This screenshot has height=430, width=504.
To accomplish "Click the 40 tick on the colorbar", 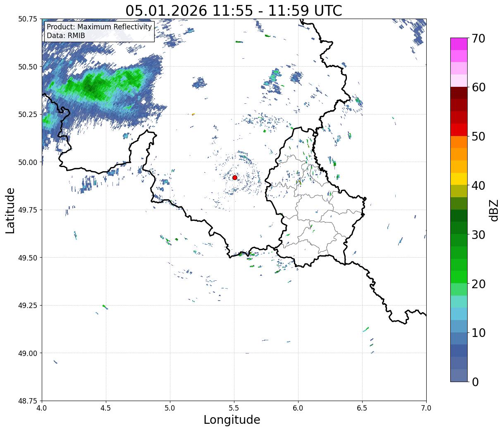I will click(478, 185).
